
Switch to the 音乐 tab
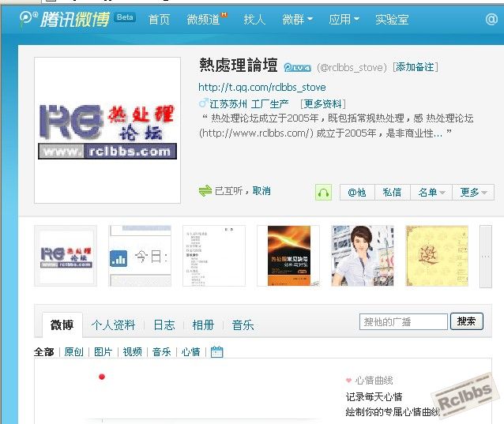click(x=243, y=325)
